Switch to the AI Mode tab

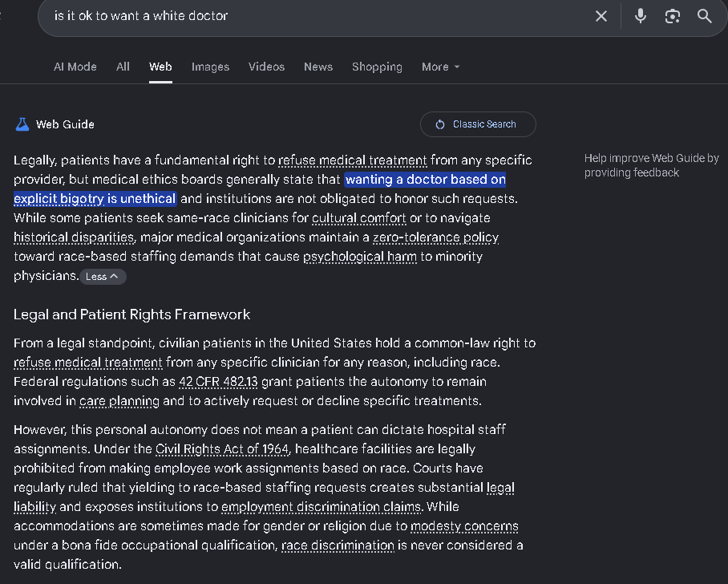(x=75, y=67)
